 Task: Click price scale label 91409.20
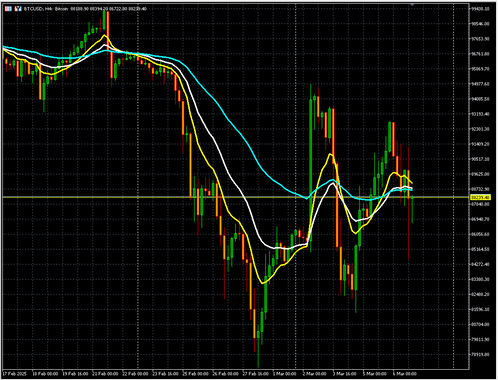[480, 144]
